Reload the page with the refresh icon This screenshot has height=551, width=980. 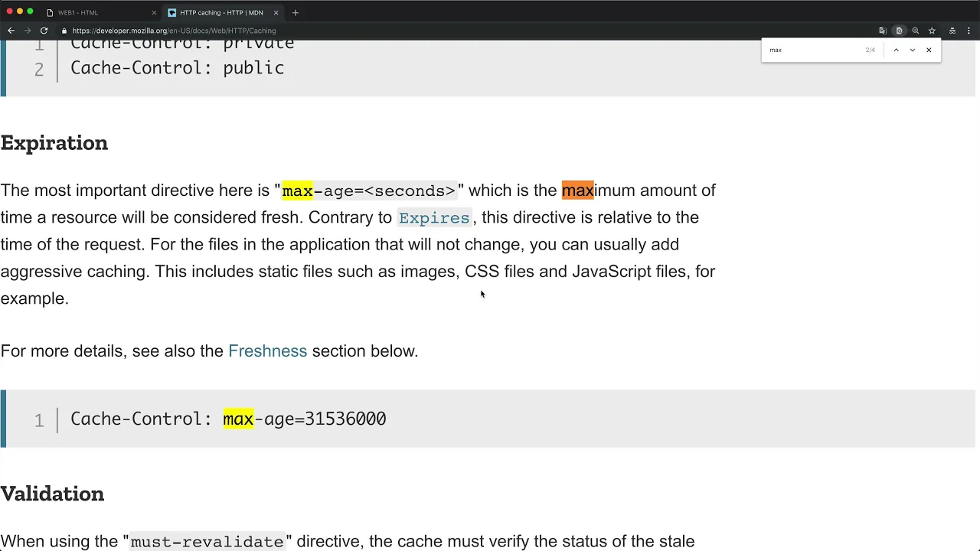[x=44, y=31]
